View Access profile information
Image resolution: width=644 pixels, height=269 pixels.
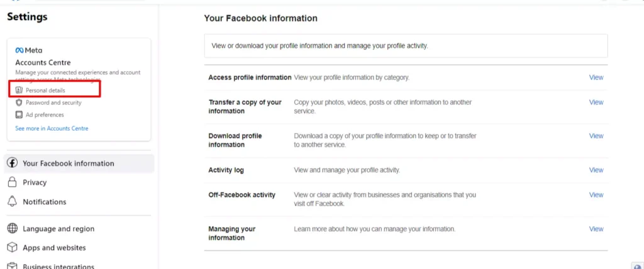(x=596, y=77)
